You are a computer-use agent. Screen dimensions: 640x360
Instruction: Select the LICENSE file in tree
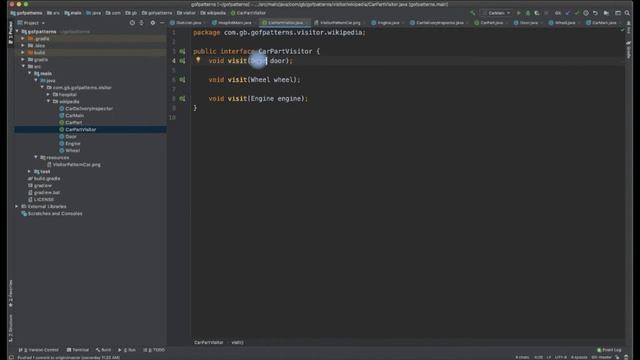[41, 200]
